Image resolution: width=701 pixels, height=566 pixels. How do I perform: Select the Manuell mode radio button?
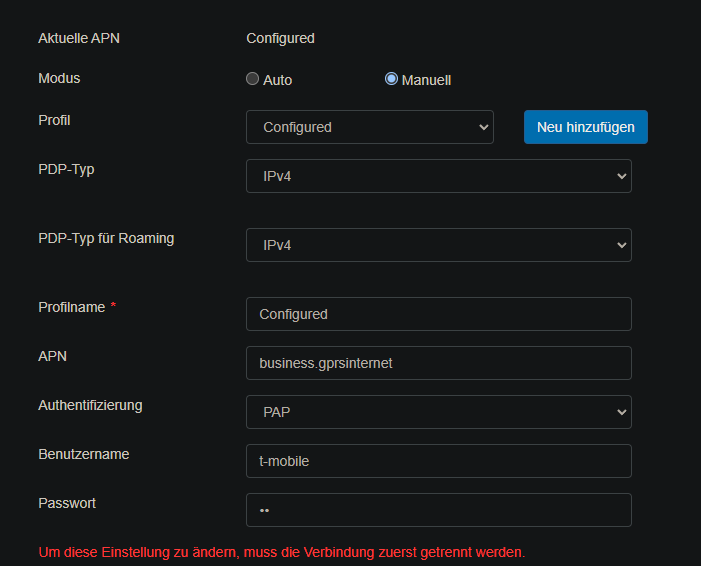pyautogui.click(x=391, y=79)
